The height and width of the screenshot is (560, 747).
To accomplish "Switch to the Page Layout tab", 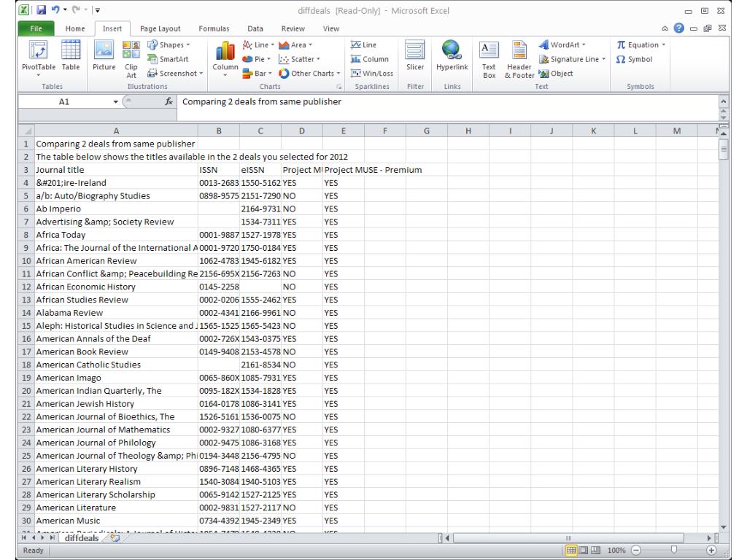I will pyautogui.click(x=160, y=28).
